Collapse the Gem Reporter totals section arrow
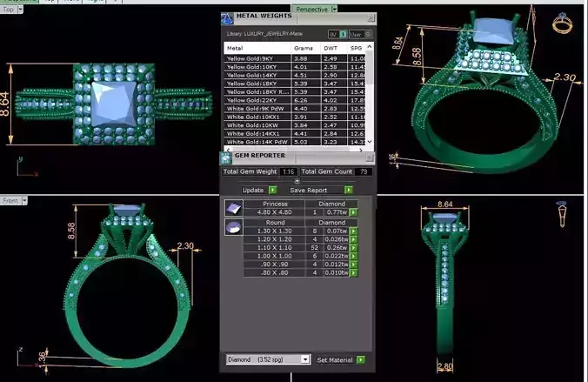This screenshot has height=382, width=588. point(297,181)
